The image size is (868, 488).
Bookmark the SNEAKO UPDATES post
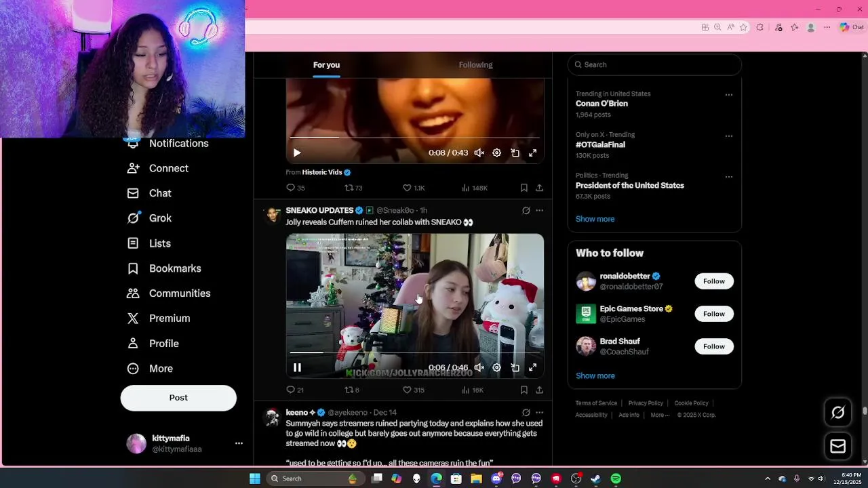(x=524, y=390)
